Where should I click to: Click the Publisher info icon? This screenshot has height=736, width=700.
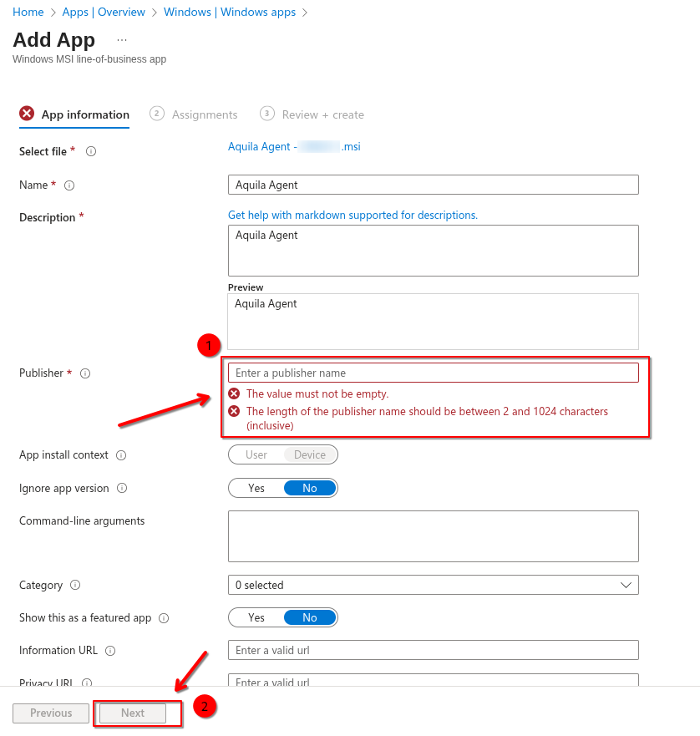pos(84,373)
